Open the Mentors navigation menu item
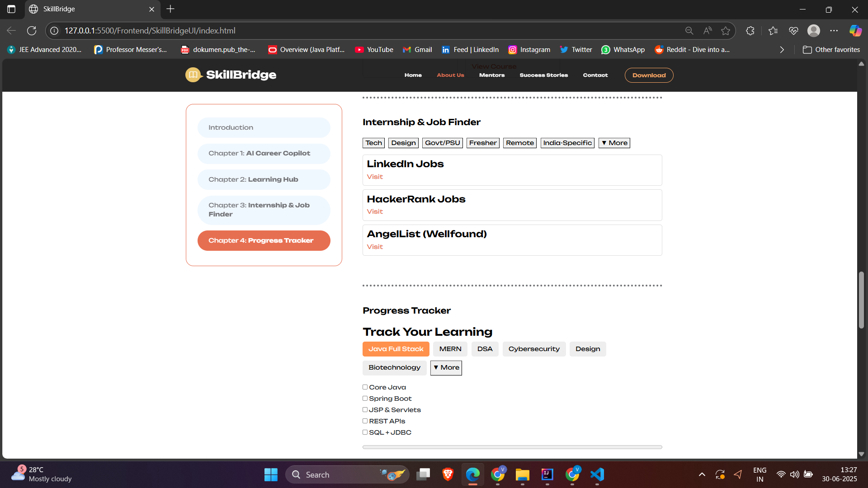868x488 pixels. click(491, 75)
